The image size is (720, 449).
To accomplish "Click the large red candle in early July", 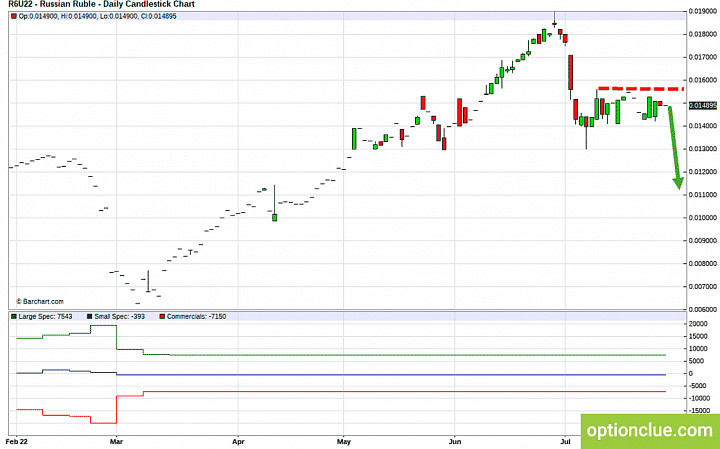I will [x=571, y=73].
